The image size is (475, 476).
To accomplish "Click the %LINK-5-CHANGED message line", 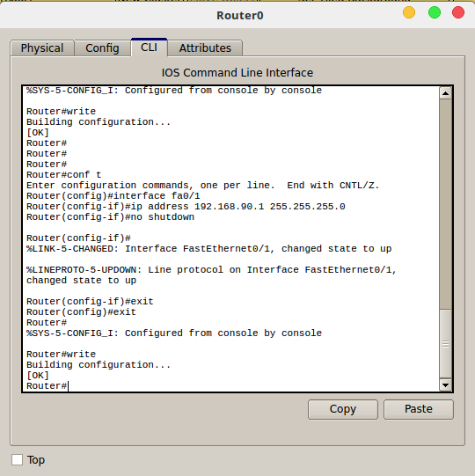I will (208, 249).
